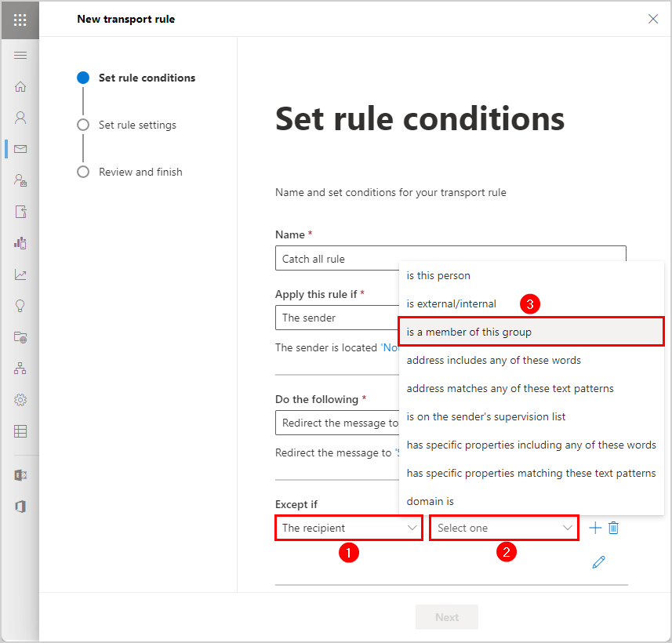The height and width of the screenshot is (643, 672).
Task: Open Settings gear icon in sidebar
Action: coord(20,400)
